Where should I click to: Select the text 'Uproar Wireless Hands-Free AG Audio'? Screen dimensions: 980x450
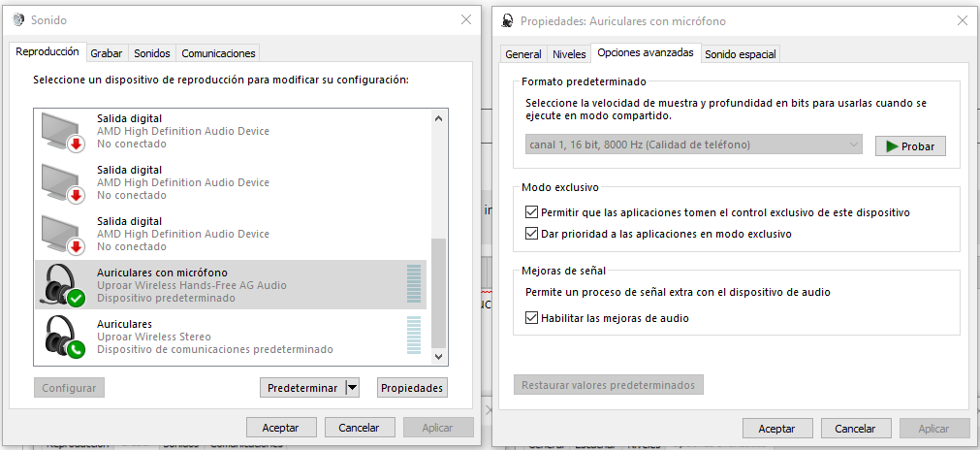192,285
